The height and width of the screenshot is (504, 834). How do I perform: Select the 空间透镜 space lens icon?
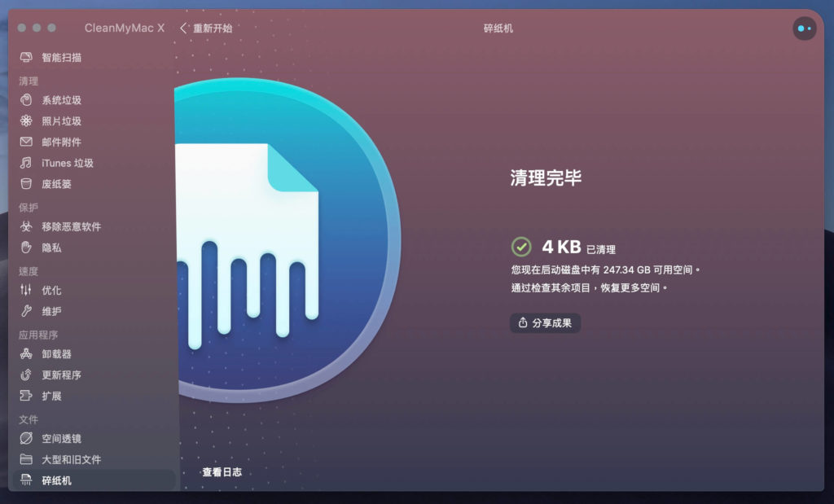(26, 438)
